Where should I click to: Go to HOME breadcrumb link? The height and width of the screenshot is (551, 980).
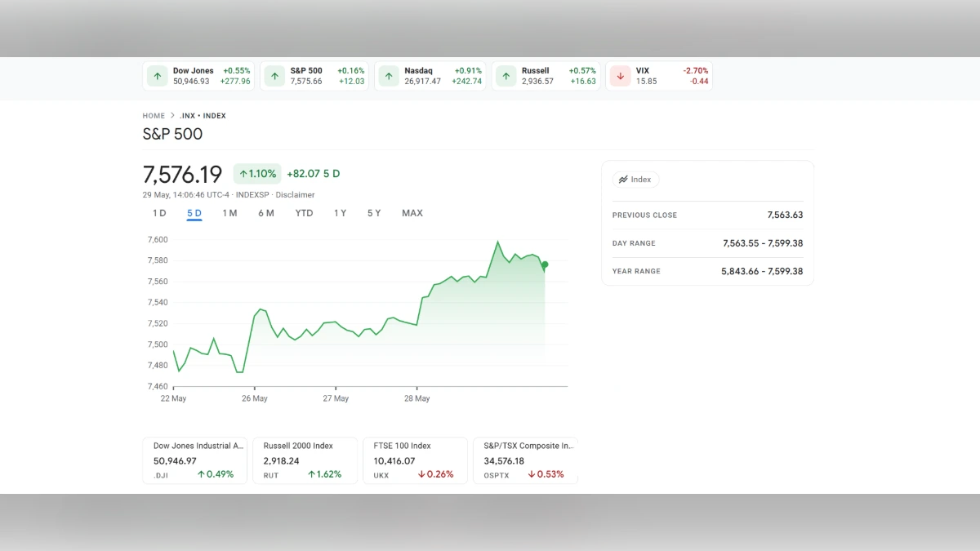[x=154, y=116]
